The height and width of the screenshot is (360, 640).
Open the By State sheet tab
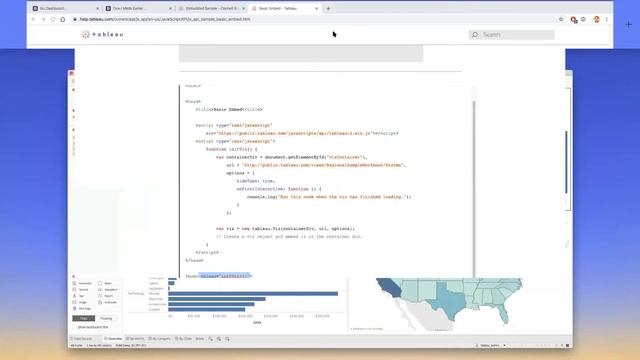click(183, 339)
